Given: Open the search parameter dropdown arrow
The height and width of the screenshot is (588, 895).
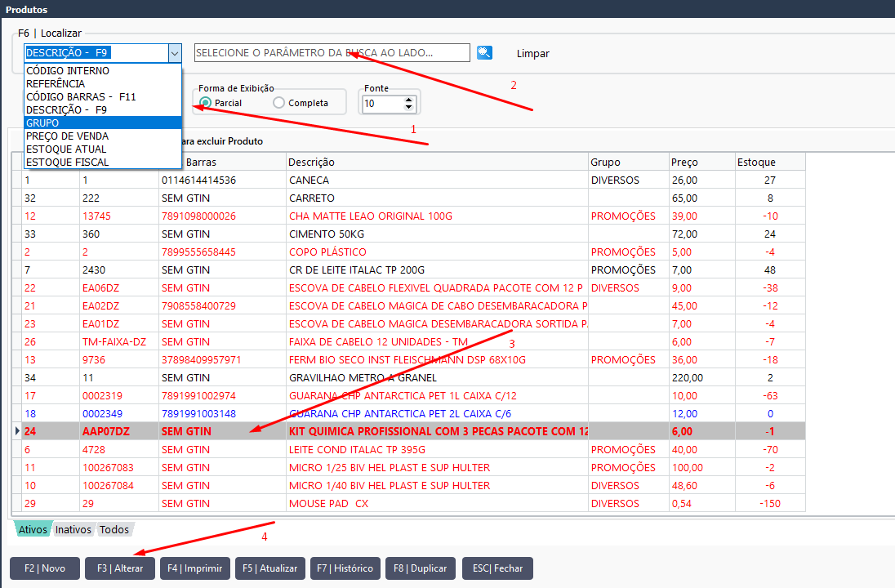Looking at the screenshot, I should pyautogui.click(x=175, y=53).
